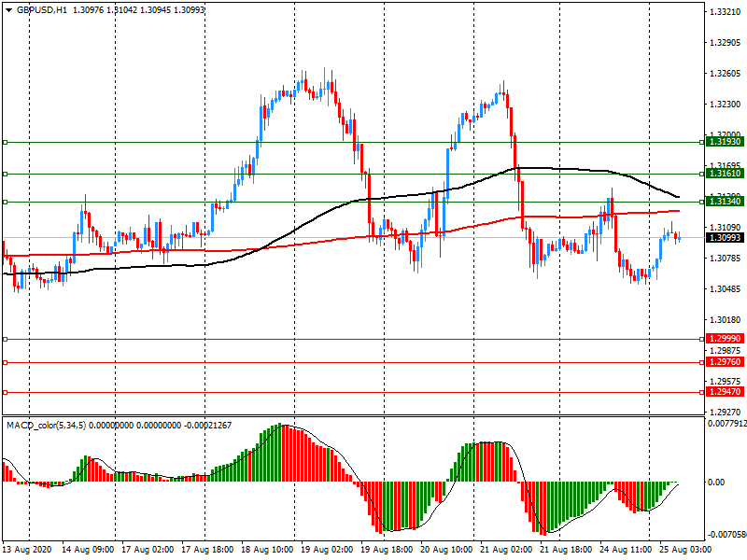Select left handle of 1.31340 horizontal line
This screenshot has width=747, height=560.
click(6, 203)
